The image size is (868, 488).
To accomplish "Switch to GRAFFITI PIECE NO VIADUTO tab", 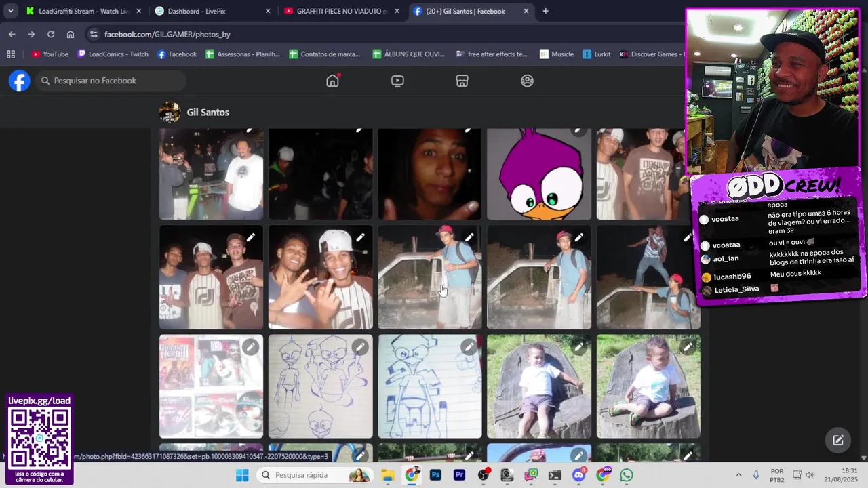I will [x=342, y=11].
